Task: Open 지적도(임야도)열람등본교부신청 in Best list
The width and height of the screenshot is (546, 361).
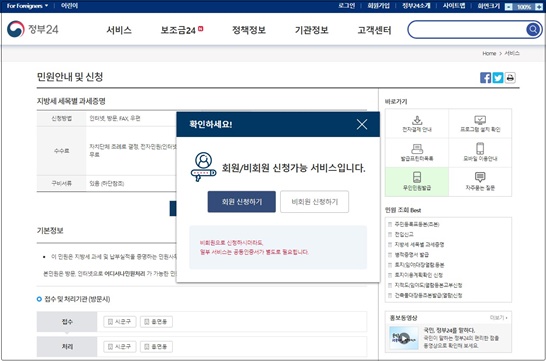Action: click(x=428, y=285)
